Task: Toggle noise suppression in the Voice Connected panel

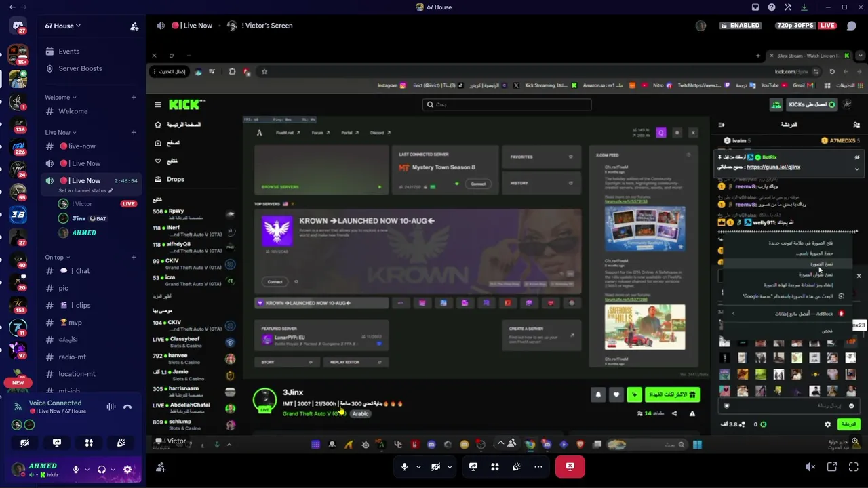Action: pyautogui.click(x=111, y=407)
